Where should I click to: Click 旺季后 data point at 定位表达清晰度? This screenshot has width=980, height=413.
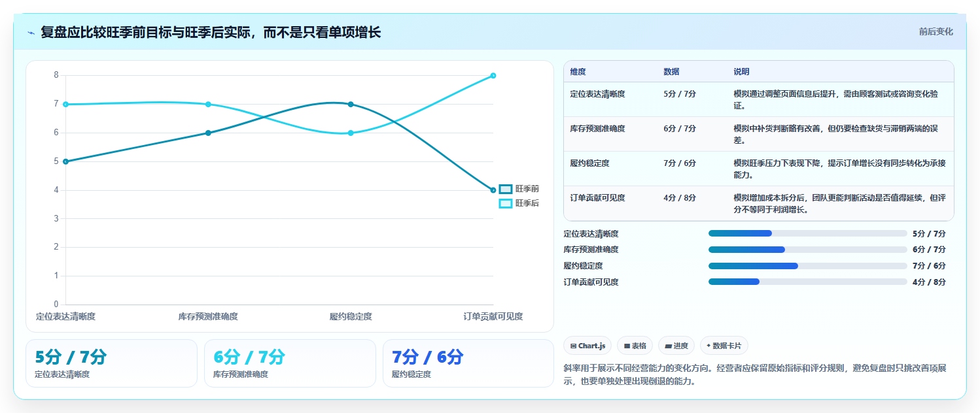click(65, 104)
